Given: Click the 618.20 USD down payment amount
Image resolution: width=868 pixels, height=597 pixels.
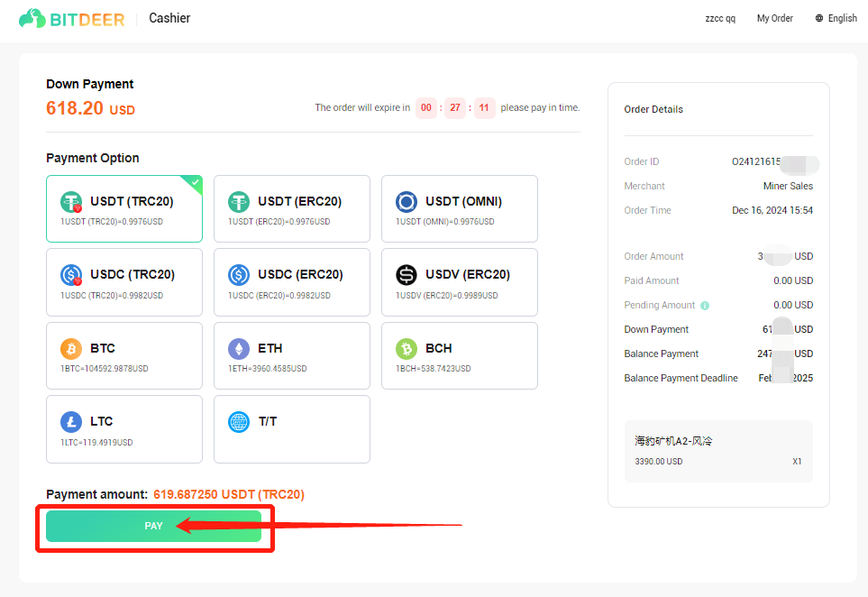Looking at the screenshot, I should click(x=90, y=108).
